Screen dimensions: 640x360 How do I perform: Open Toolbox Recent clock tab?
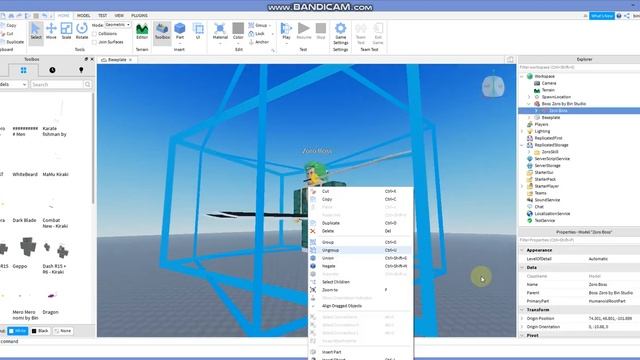click(x=52, y=70)
